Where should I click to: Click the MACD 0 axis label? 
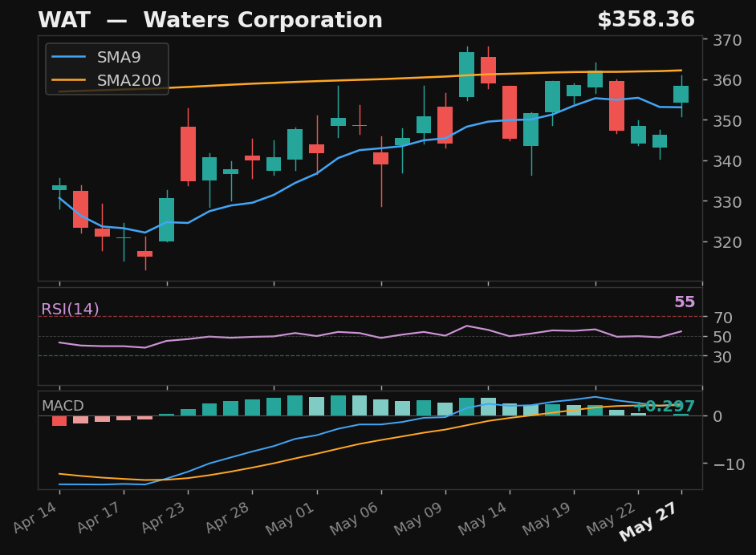pyautogui.click(x=718, y=416)
